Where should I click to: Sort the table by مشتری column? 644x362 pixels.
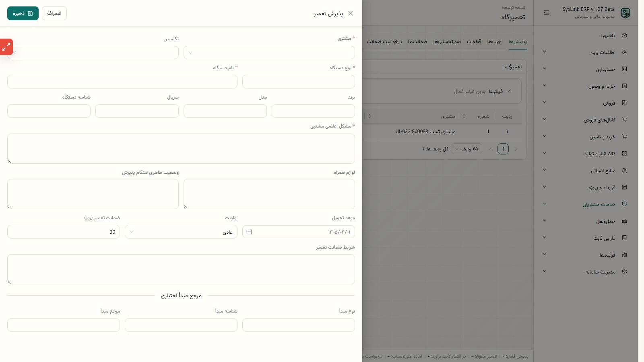pos(369,116)
